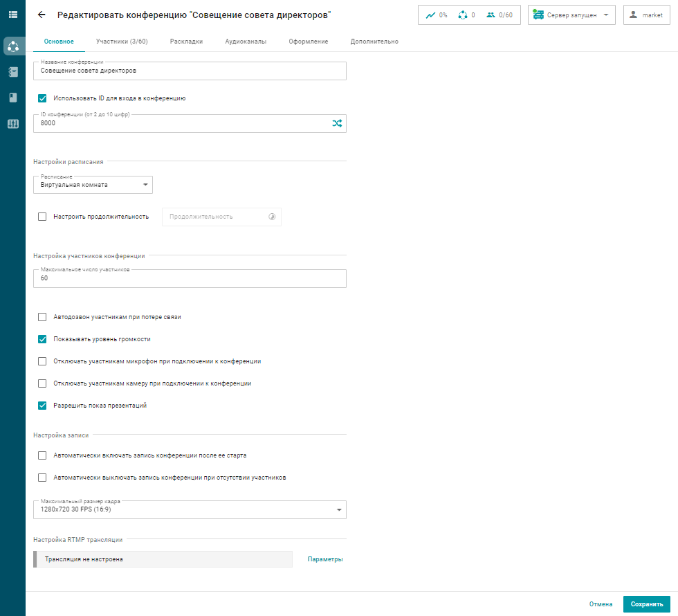678x616 pixels.
Task: Click the back arrow next to the title
Action: tap(42, 15)
